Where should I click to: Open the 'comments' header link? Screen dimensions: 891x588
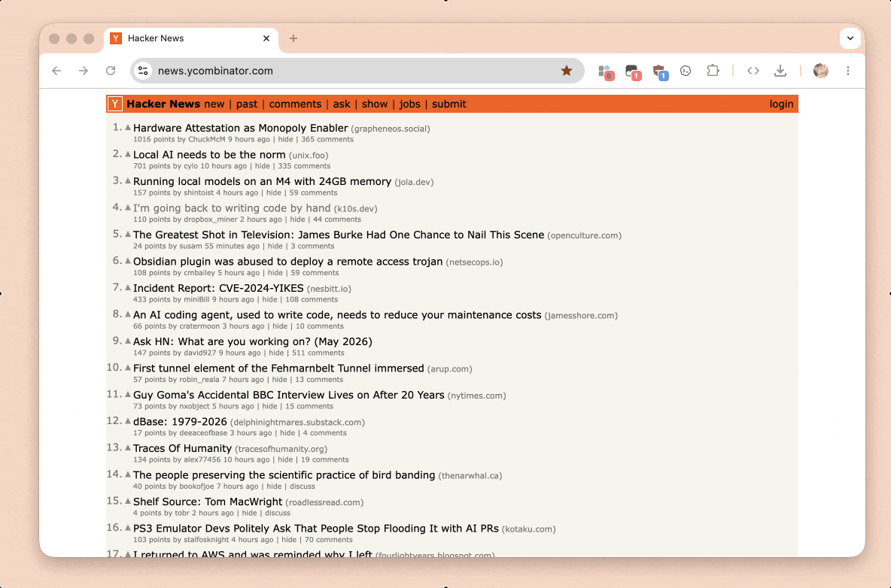(295, 104)
